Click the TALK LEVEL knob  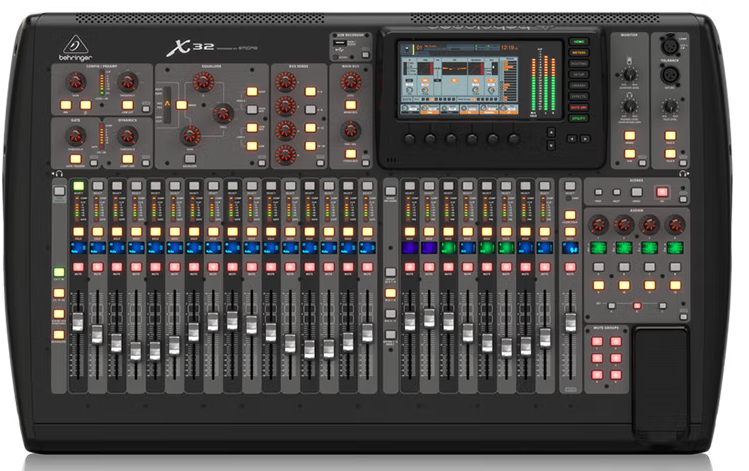pos(670,106)
